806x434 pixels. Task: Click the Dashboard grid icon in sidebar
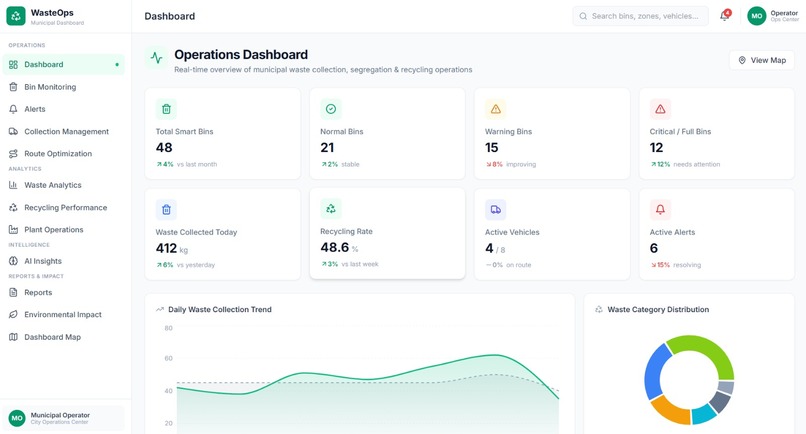click(x=13, y=65)
